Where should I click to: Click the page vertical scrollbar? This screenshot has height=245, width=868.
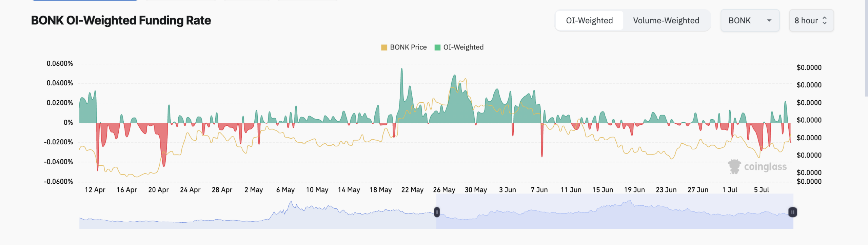click(866, 48)
